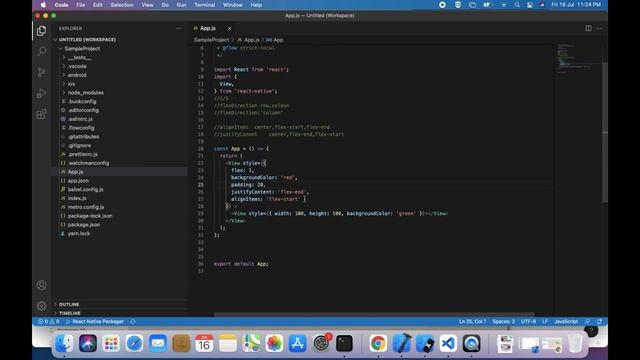Open the Terminal menu
640x360 pixels.
pos(204,5)
